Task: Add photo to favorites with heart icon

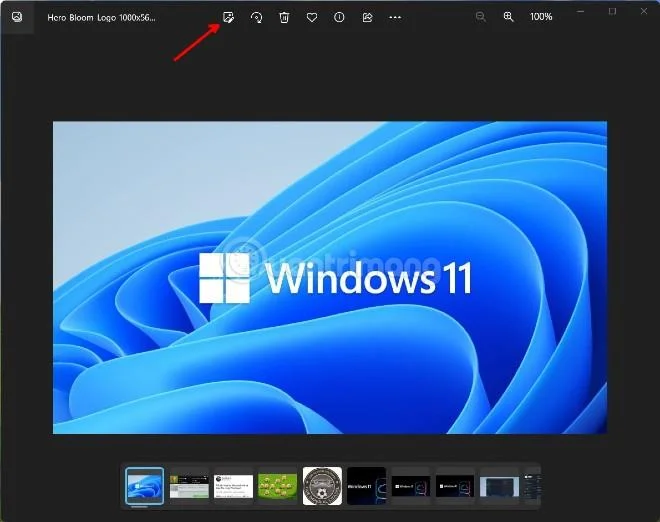Action: click(312, 17)
